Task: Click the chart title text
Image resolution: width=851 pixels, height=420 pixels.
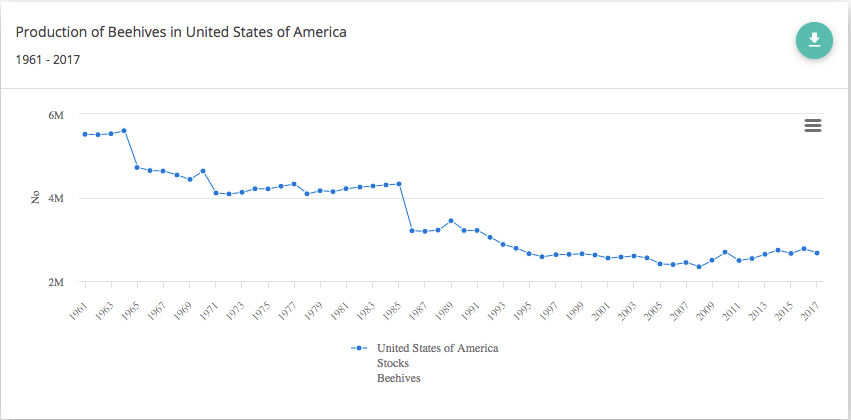Action: [x=181, y=32]
